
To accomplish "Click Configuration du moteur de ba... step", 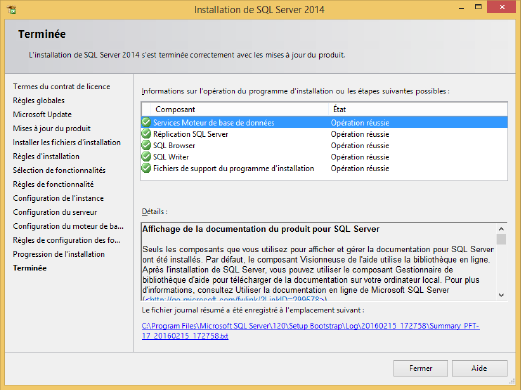I will 68,226.
